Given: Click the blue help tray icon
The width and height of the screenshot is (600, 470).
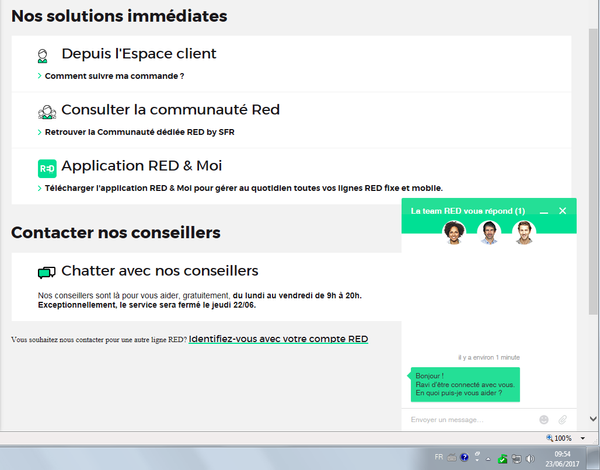Looking at the screenshot, I should (465, 457).
